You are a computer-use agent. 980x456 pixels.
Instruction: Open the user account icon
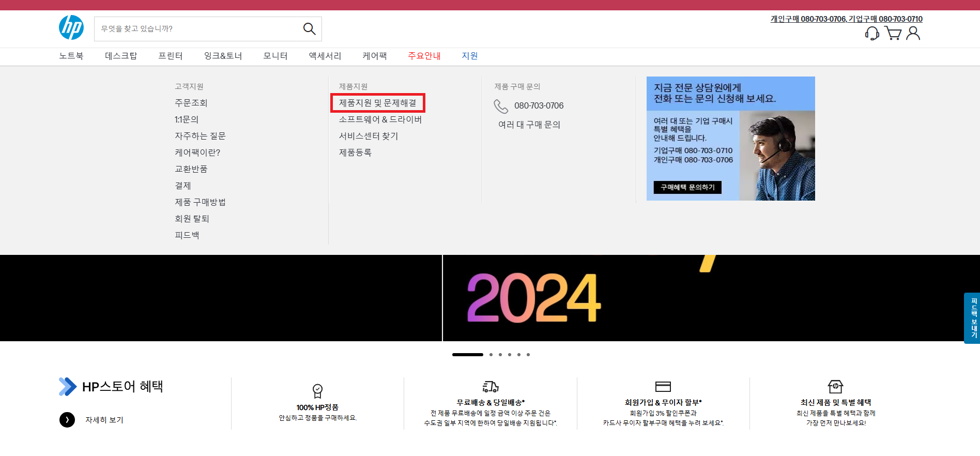(913, 34)
